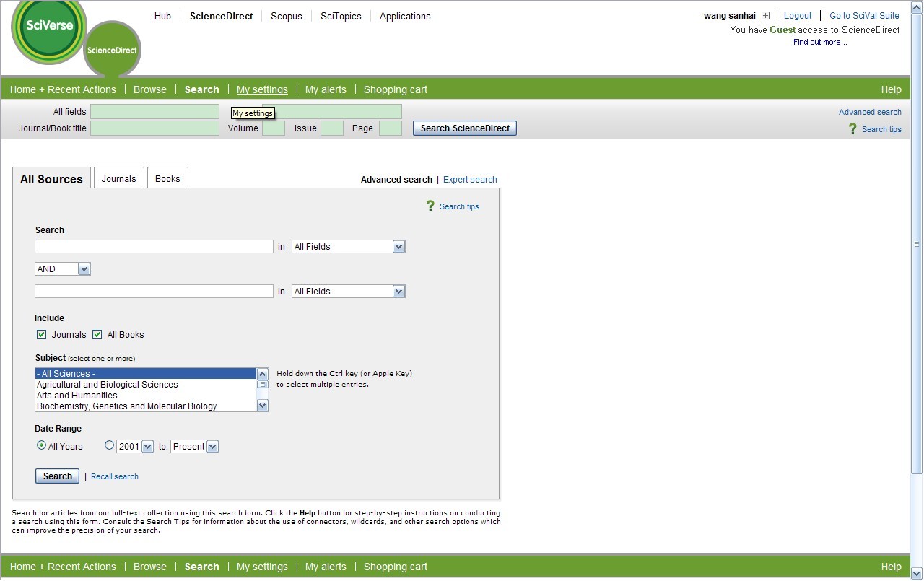Image resolution: width=924 pixels, height=581 pixels.
Task: Click the second Search term text box
Action: point(154,292)
